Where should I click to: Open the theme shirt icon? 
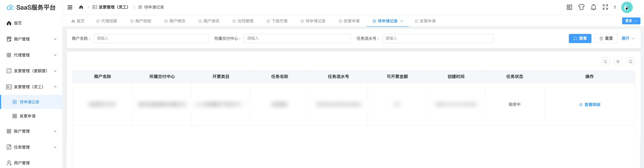[581, 7]
